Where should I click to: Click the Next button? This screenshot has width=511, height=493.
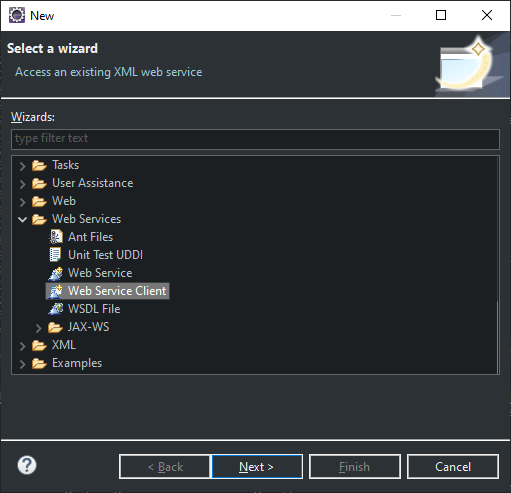256,467
